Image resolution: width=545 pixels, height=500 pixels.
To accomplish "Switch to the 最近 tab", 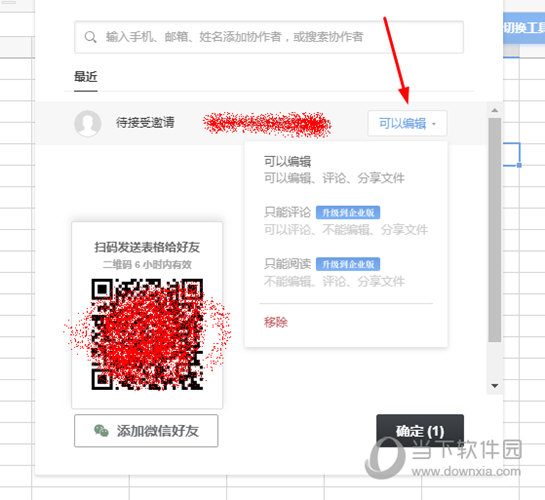I will 86,76.
